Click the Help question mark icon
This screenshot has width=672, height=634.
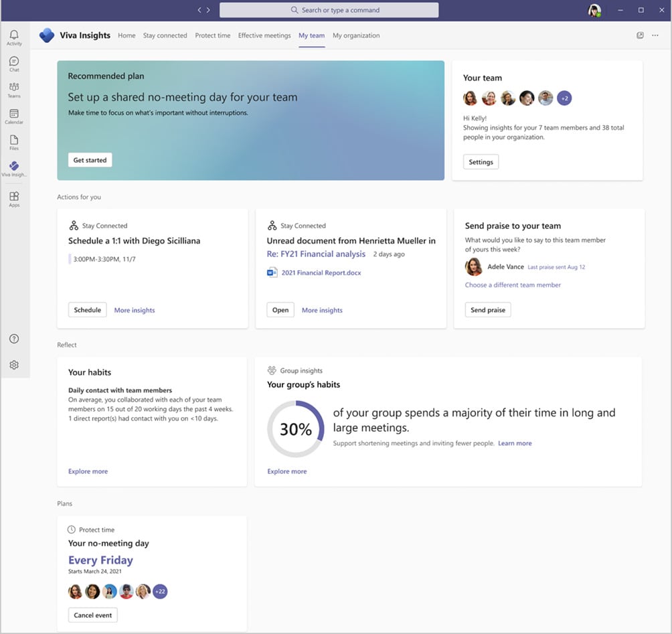pos(14,339)
